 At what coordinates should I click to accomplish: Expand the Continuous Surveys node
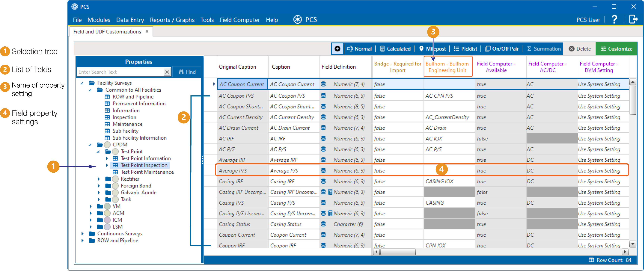tap(83, 234)
